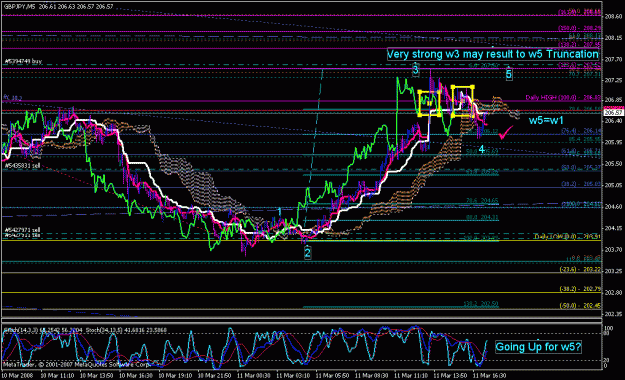Select the left yellow rectangle object
The image size is (625, 380).
(x=429, y=104)
